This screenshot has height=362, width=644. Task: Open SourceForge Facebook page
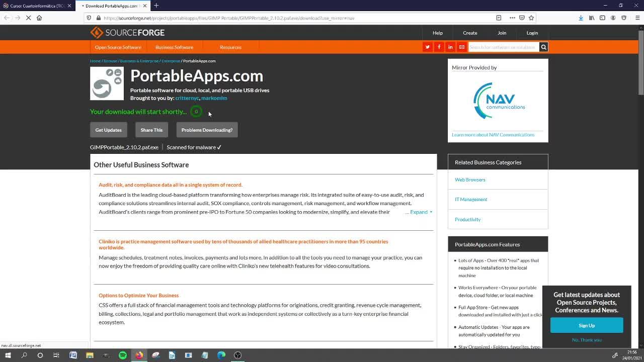[x=439, y=47]
